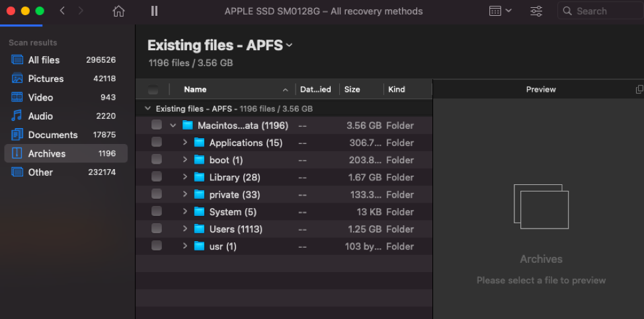Check the Users folder checkbox

[x=157, y=228]
